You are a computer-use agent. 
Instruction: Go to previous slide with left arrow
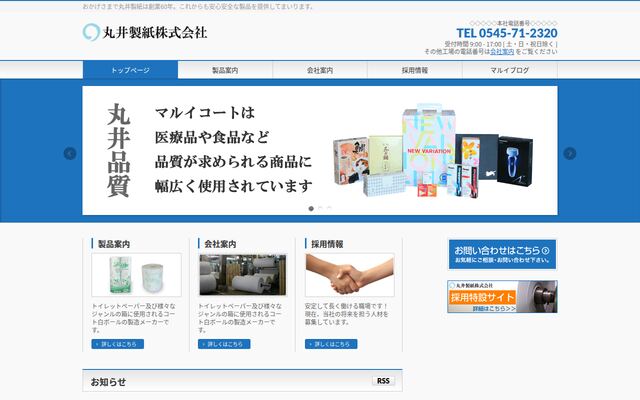pyautogui.click(x=70, y=153)
